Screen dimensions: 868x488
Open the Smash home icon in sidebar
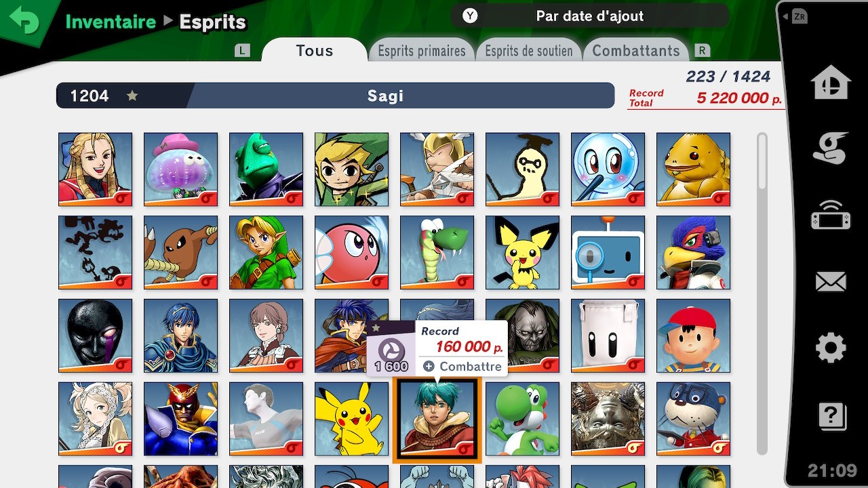[x=831, y=83]
